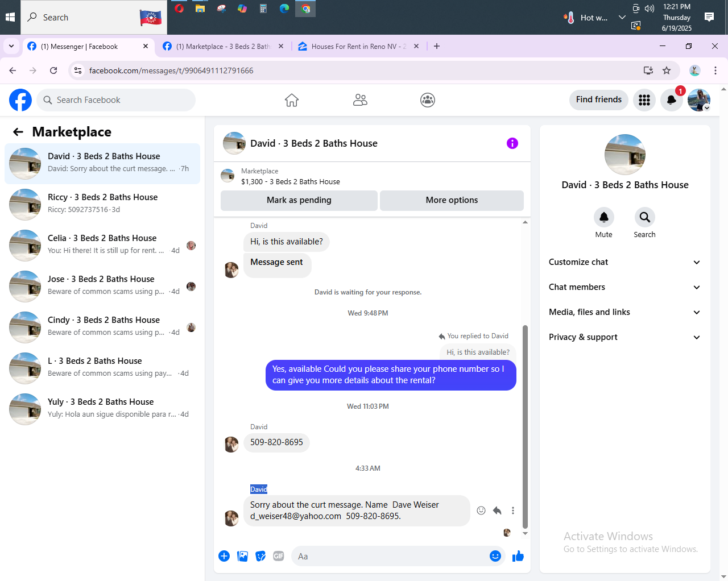
Task: Reply to David's last message arrow icon
Action: click(497, 511)
